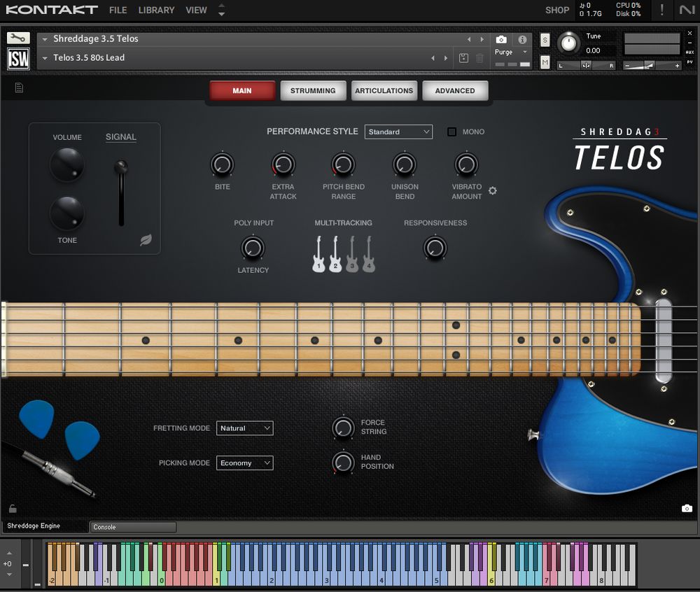700x592 pixels.
Task: Click the RESPONSIVENESS knob
Action: [435, 248]
